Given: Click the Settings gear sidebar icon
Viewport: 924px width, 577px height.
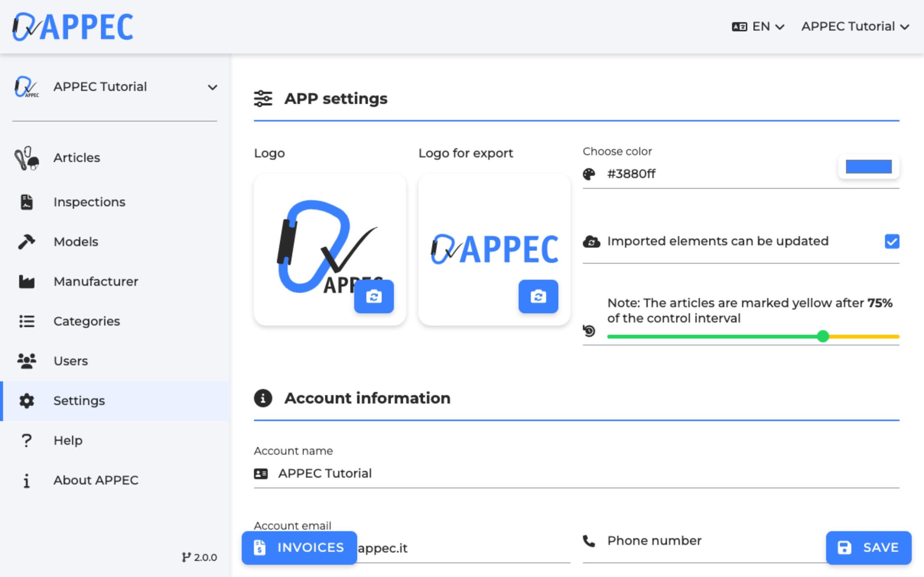Looking at the screenshot, I should click(27, 400).
